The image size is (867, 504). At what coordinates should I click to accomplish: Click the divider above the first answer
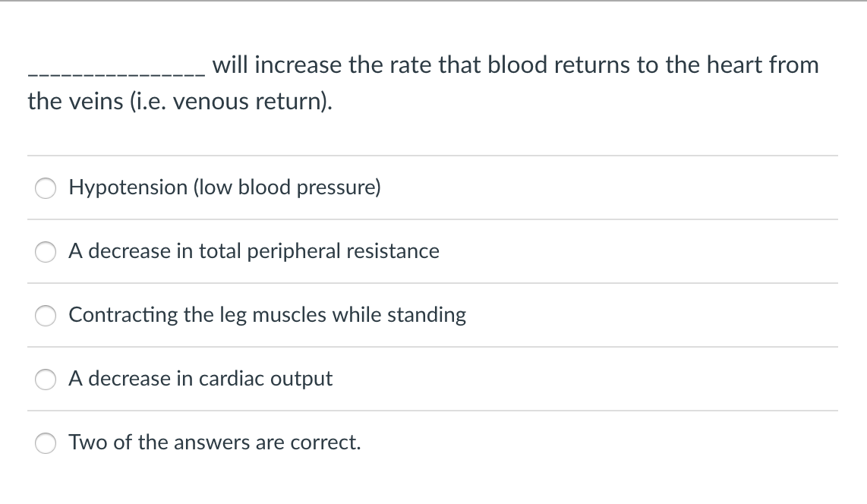coord(433,156)
